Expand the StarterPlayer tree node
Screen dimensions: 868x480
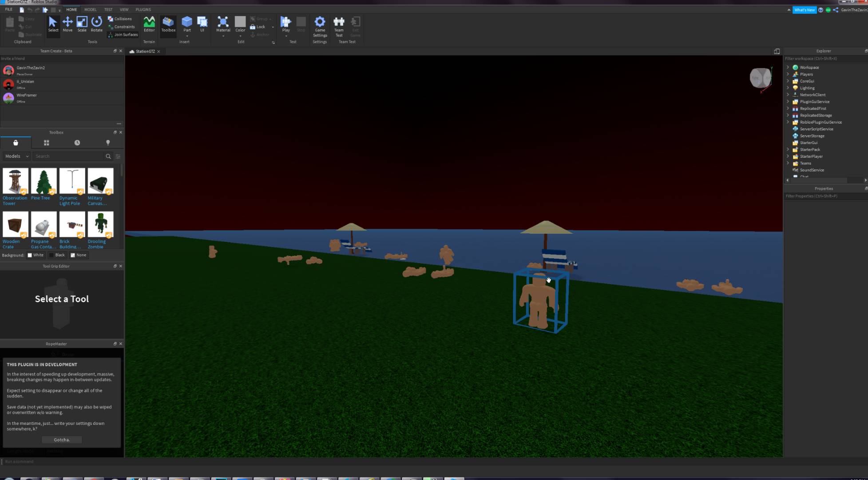(788, 156)
